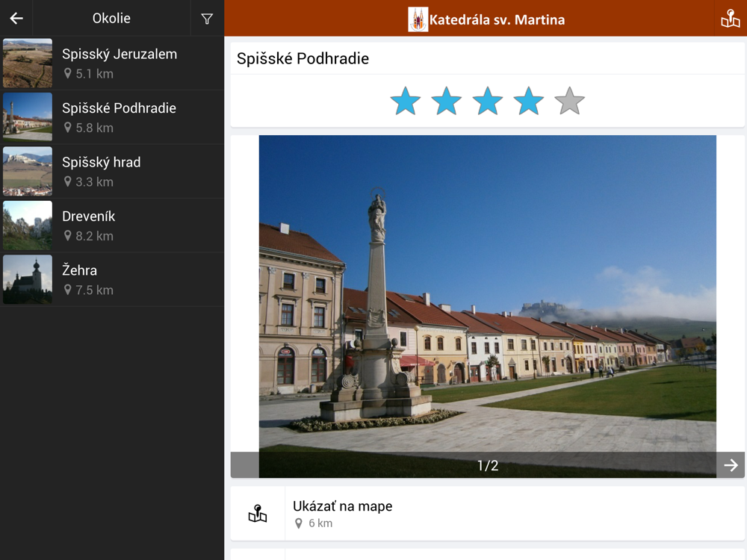Screen dimensions: 747x560
Task: Click the fourth blue star
Action: tap(529, 101)
